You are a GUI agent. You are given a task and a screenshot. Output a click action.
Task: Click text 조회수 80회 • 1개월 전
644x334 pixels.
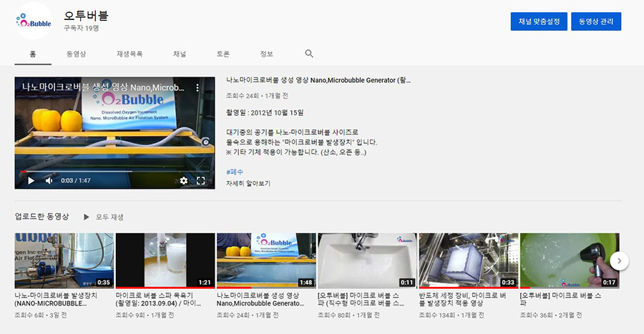click(348, 315)
